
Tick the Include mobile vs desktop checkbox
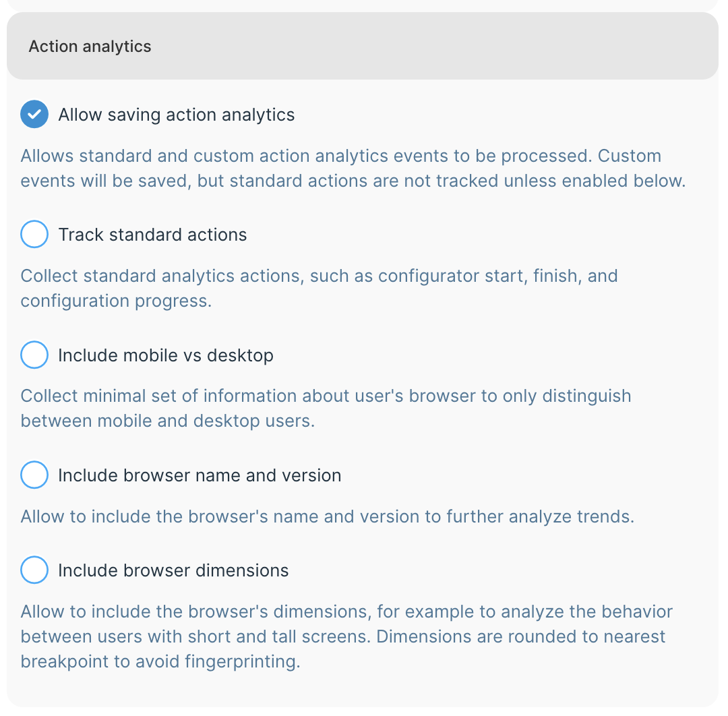click(34, 355)
